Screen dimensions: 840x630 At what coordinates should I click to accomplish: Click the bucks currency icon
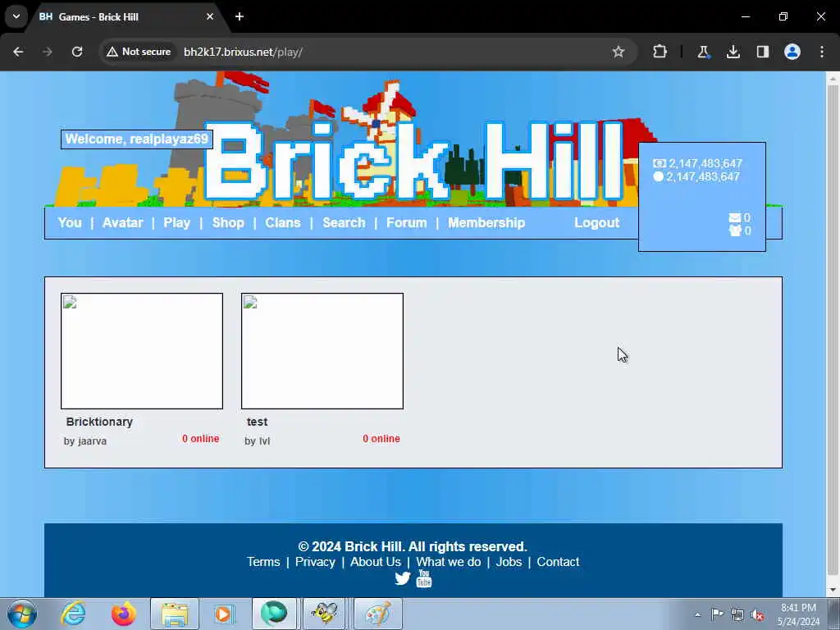[660, 163]
